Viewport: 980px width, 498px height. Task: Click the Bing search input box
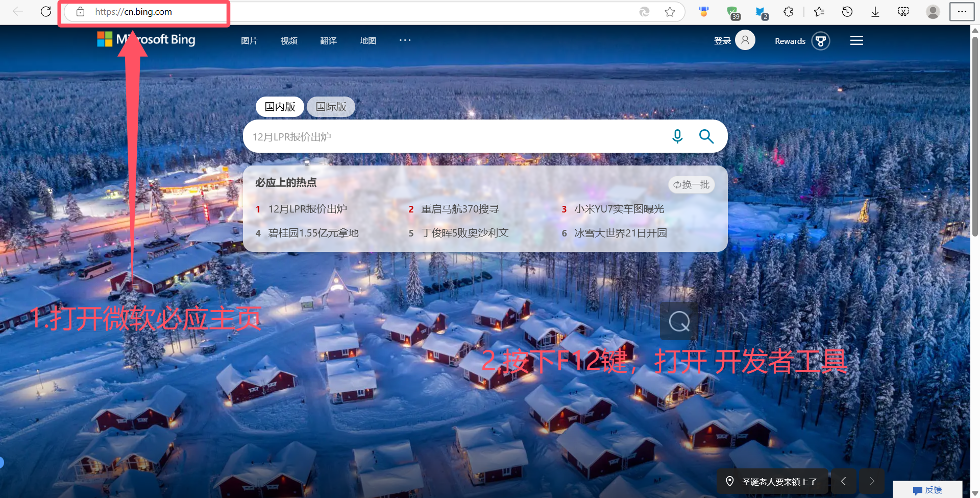click(454, 136)
